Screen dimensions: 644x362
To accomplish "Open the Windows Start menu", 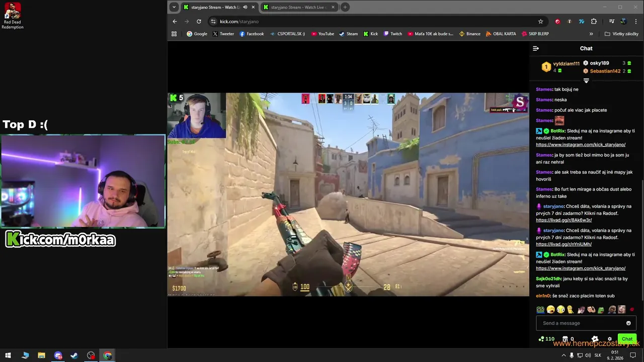I will pyautogui.click(x=8, y=355).
